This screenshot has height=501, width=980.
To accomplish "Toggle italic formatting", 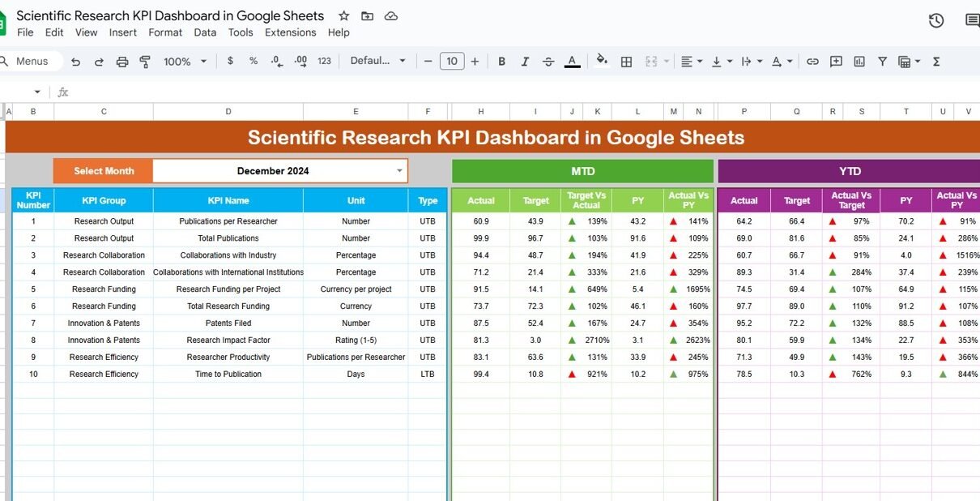I will coord(525,62).
